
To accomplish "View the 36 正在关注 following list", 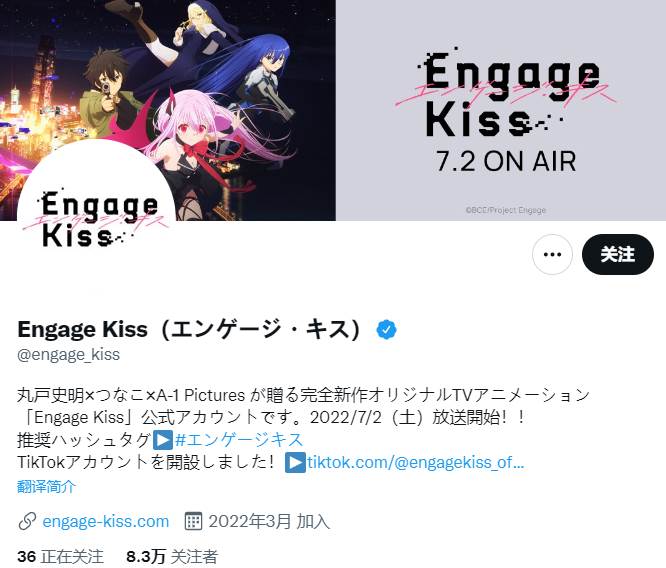I will [60, 557].
